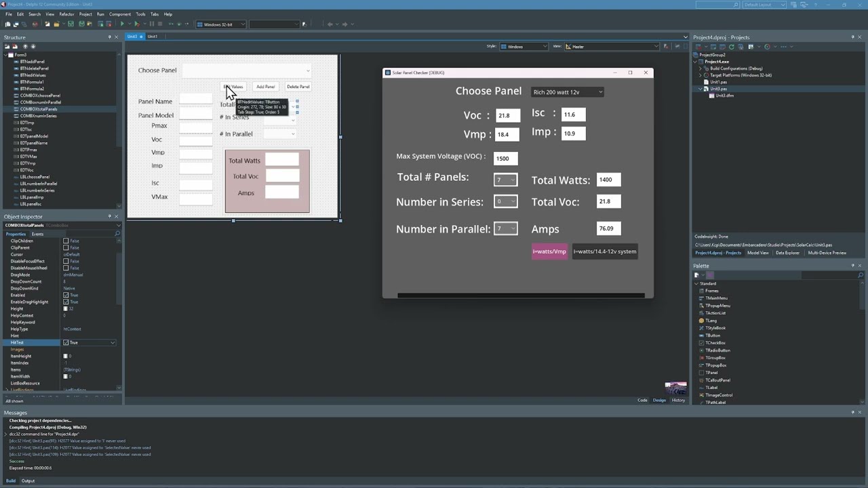Open the Component menu
Screen dimensions: 868x488
pos(120,14)
